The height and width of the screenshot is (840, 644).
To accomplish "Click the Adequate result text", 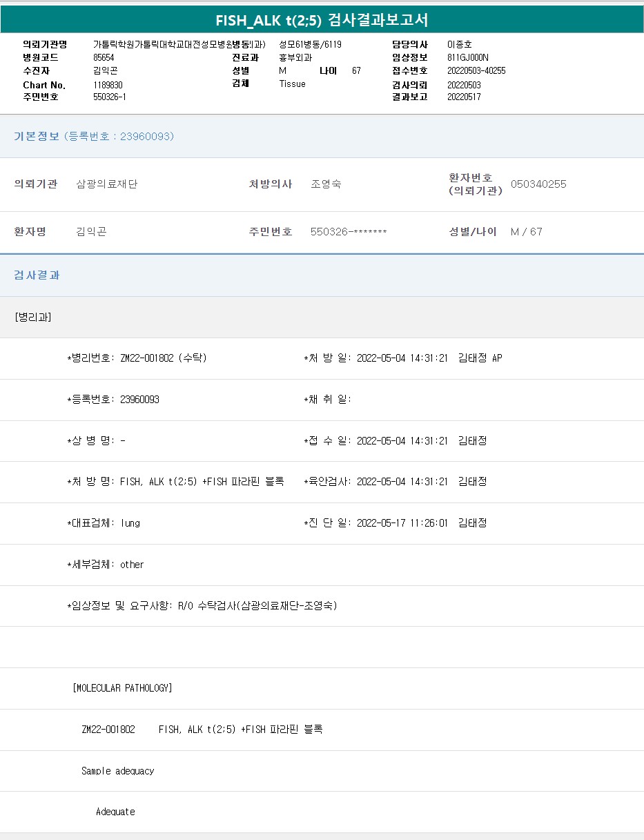I will point(115,812).
